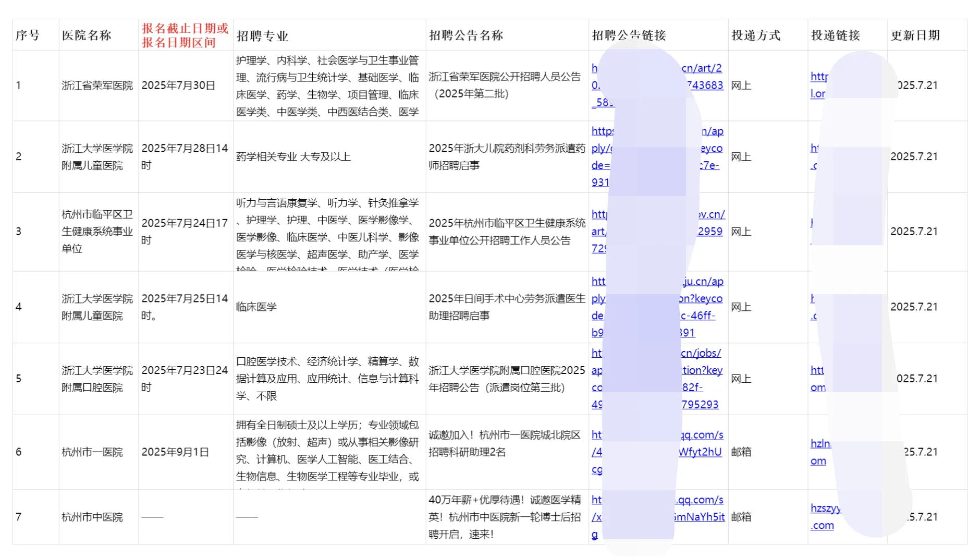Open announcement link for row 2 药剂科 posting

657,157
